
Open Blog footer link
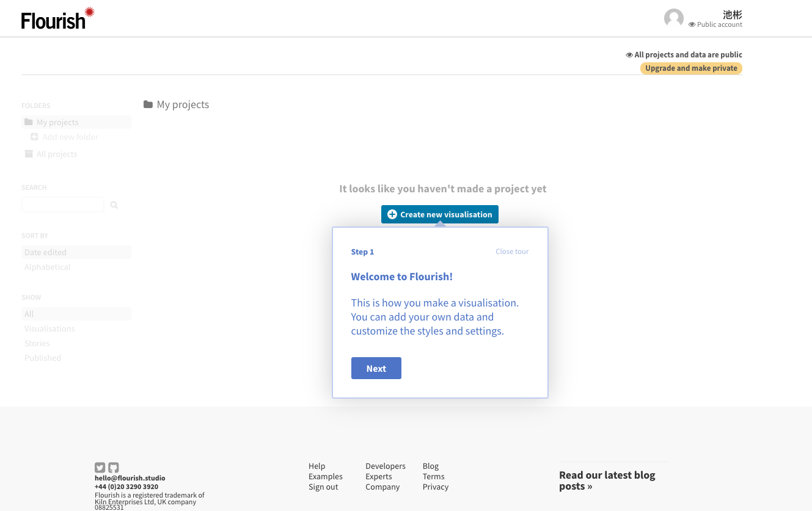point(431,466)
